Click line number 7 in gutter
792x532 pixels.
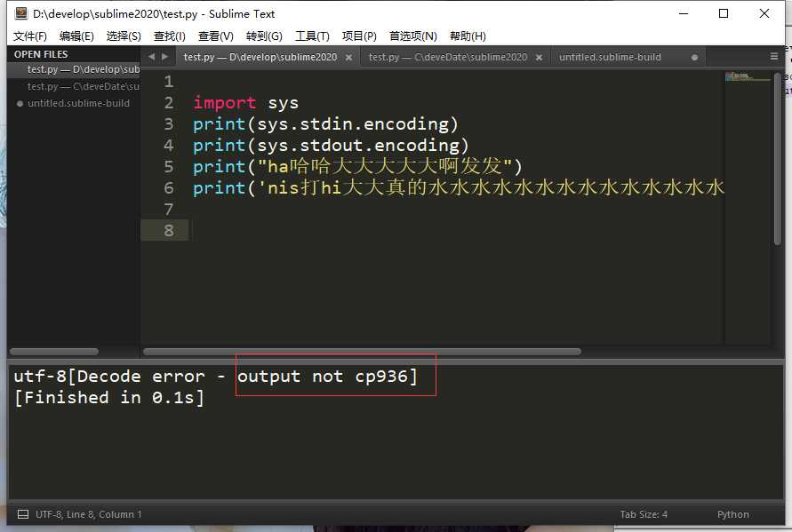169,209
